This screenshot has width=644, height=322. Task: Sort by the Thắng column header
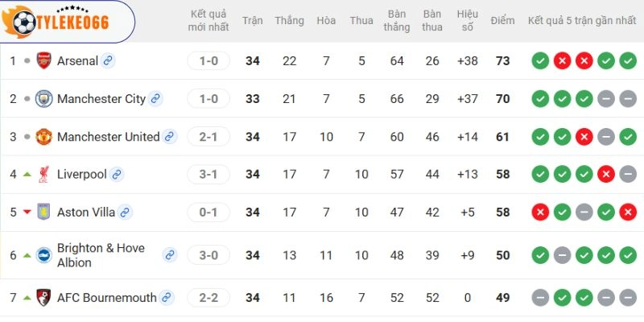(290, 21)
